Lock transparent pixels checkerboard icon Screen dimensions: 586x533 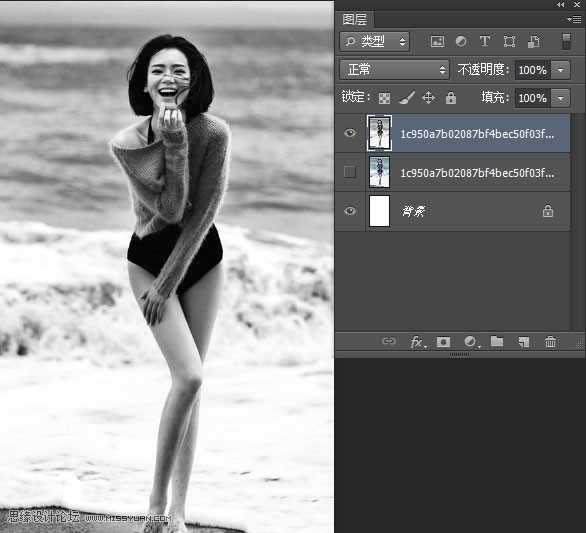(384, 98)
